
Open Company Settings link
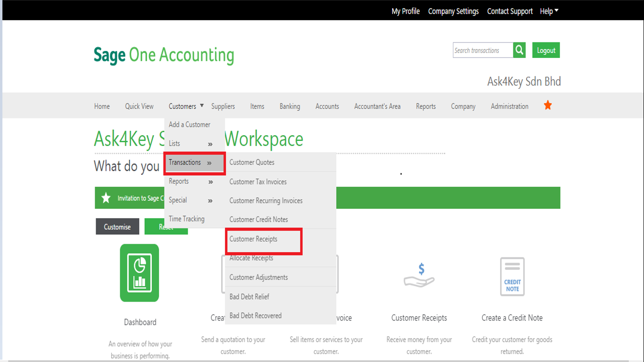pos(453,11)
